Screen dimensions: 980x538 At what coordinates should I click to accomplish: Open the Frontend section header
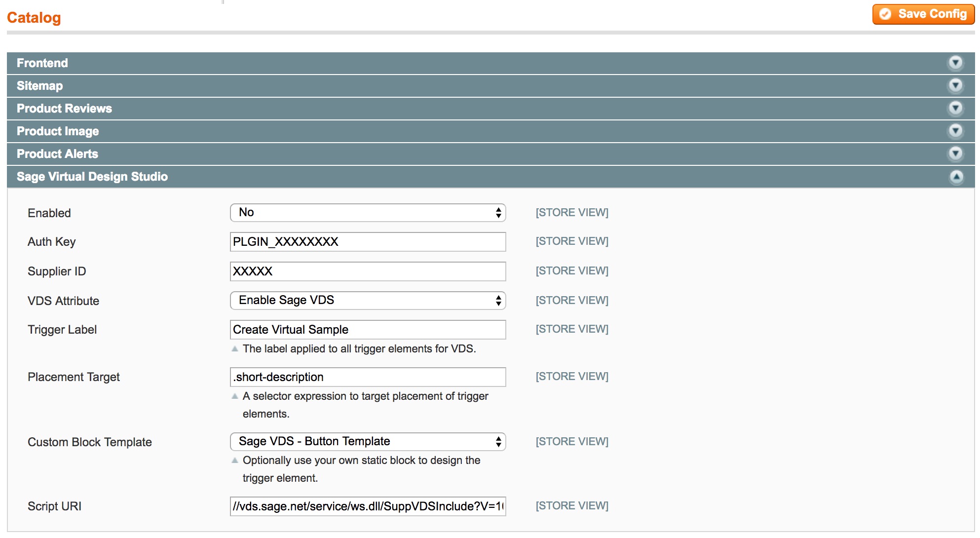[x=490, y=63]
